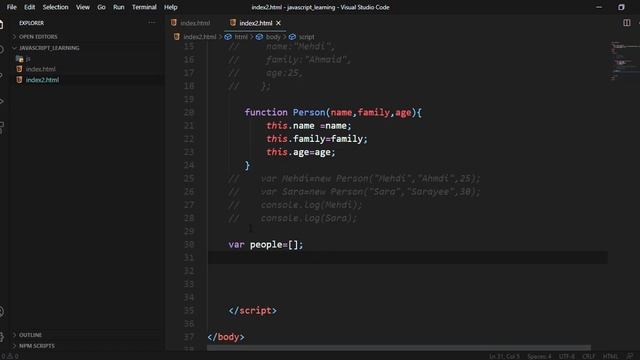Open the Selection menu
Image resolution: width=640 pixels, height=360 pixels.
56,7
